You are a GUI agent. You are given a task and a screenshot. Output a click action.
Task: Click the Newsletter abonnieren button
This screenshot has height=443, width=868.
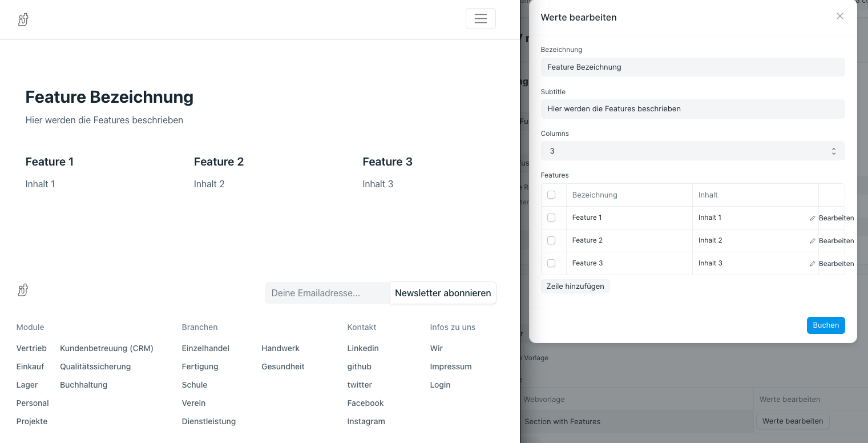(443, 293)
